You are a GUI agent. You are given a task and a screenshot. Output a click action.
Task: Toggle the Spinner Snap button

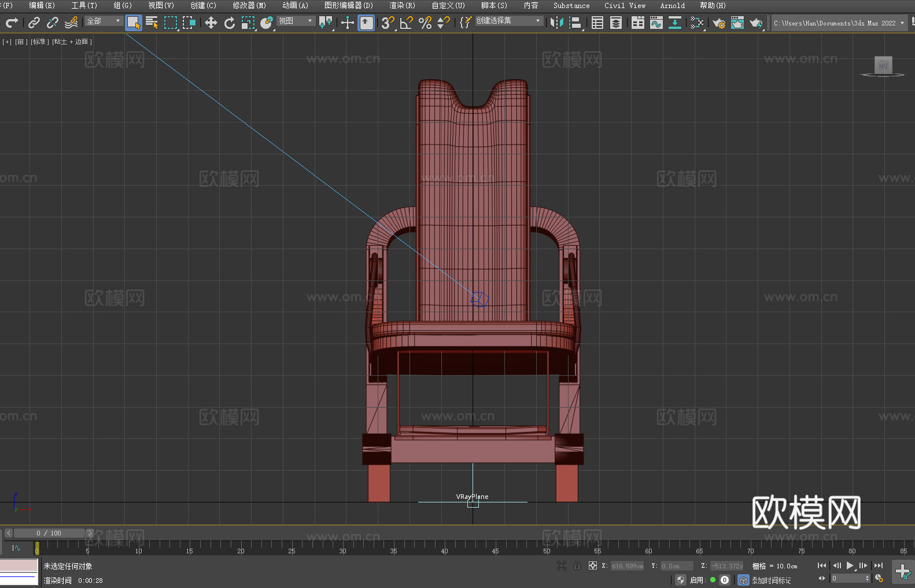pyautogui.click(x=444, y=23)
